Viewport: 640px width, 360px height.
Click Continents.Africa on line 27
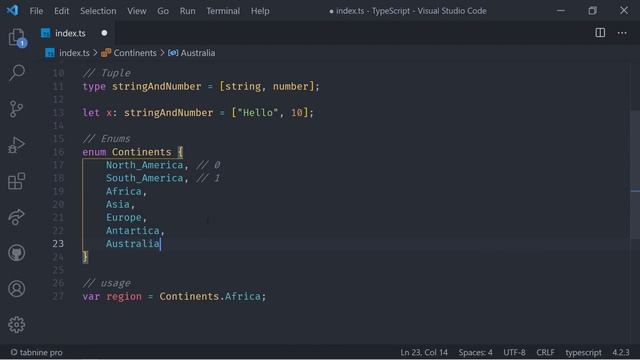pyautogui.click(x=210, y=296)
